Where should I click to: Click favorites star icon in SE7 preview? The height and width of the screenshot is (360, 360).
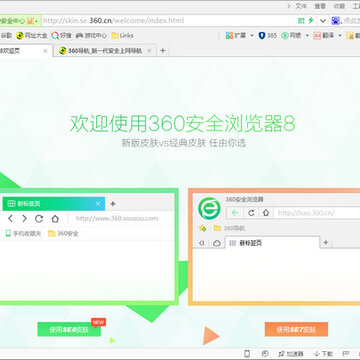coord(202,228)
